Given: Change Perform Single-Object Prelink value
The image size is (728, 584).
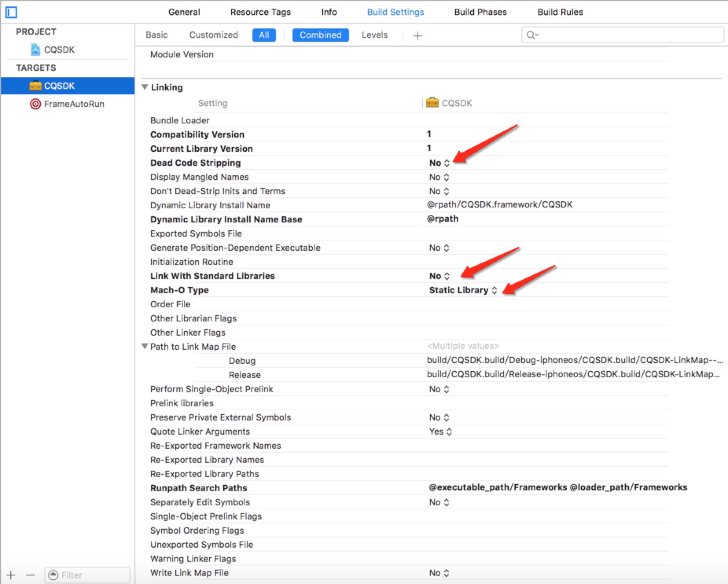Looking at the screenshot, I should 439,389.
